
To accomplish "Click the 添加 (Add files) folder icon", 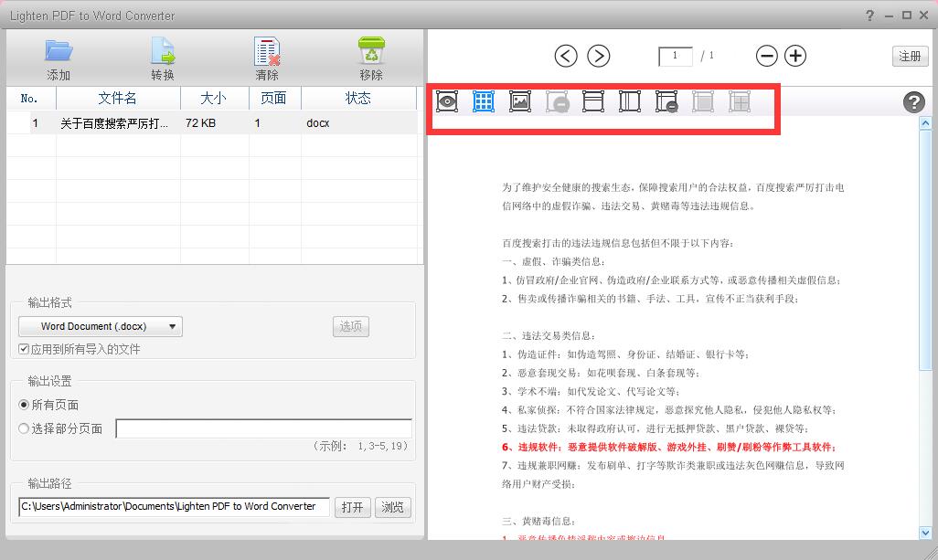I will pyautogui.click(x=59, y=51).
